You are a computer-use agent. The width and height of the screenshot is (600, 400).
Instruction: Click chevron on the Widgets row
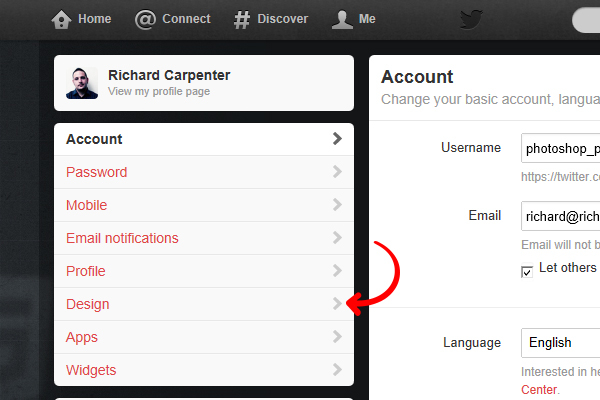337,369
